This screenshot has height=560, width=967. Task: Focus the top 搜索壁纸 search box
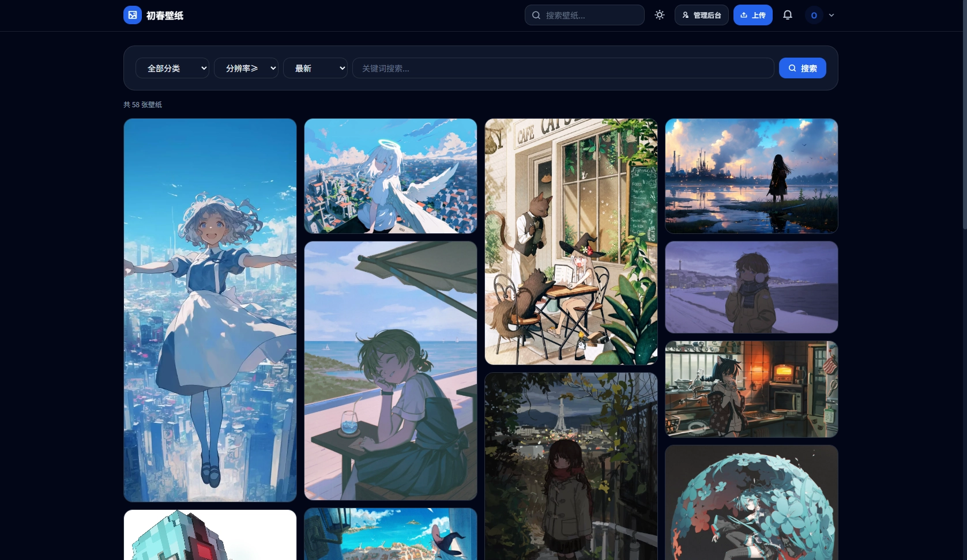[x=585, y=15]
